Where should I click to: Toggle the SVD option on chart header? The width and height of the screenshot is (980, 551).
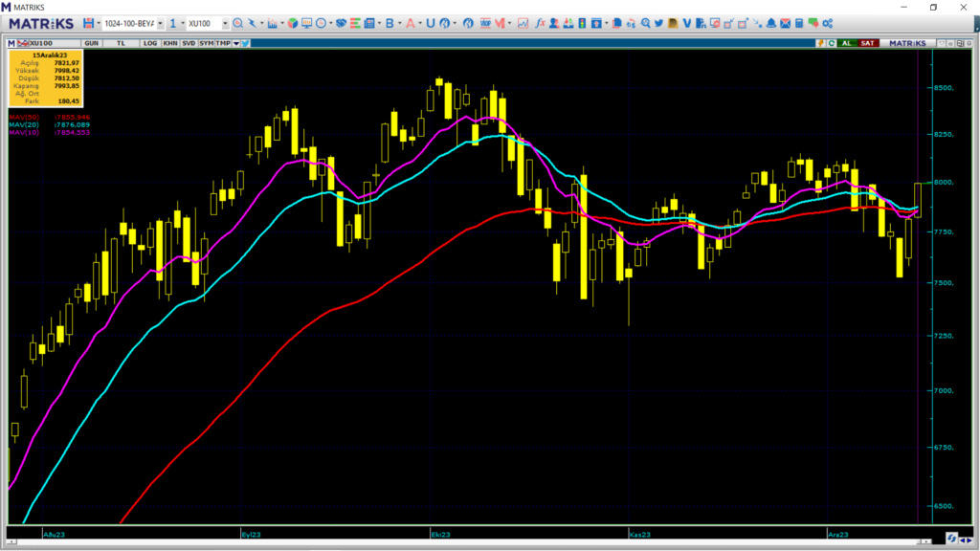click(x=189, y=43)
